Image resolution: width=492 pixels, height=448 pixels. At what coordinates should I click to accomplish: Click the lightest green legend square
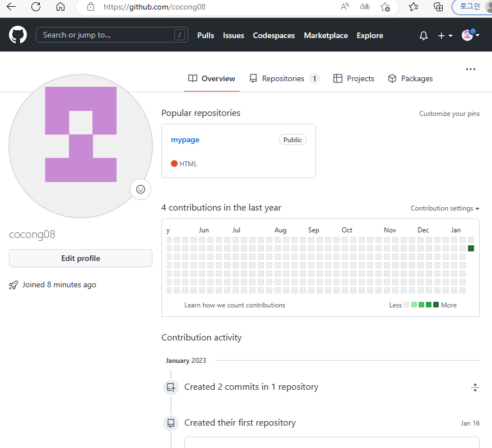click(x=414, y=305)
